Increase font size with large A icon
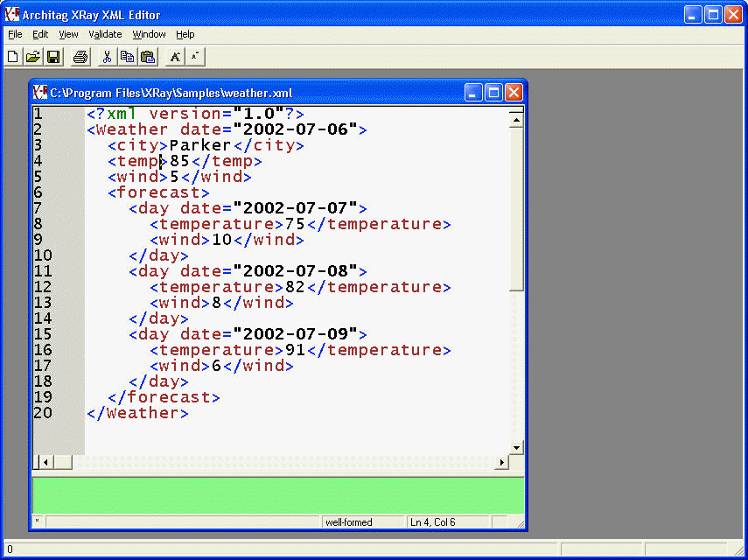748x560 pixels. [175, 57]
